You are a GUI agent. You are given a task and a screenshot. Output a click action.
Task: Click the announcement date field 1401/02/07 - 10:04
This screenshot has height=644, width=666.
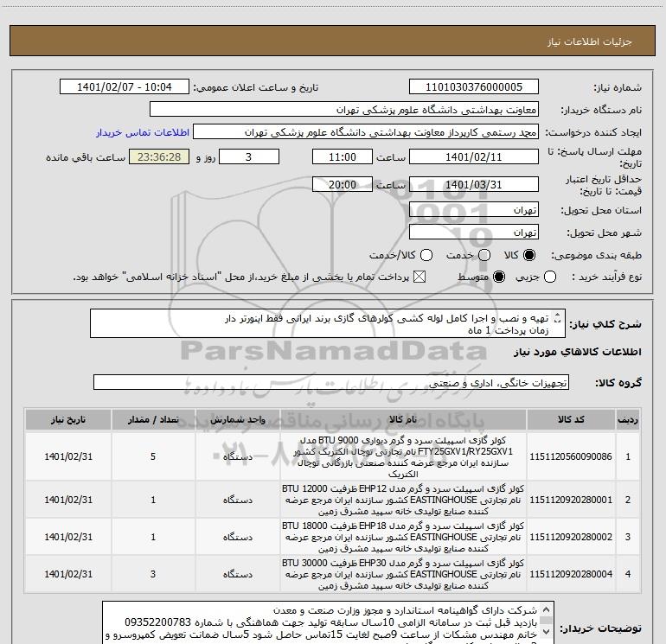coord(125,87)
